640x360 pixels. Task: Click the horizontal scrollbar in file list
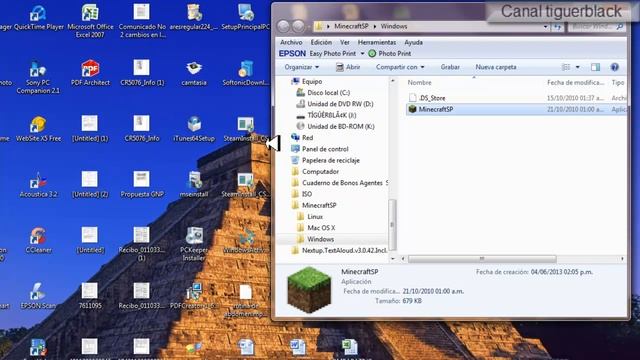pos(482,259)
